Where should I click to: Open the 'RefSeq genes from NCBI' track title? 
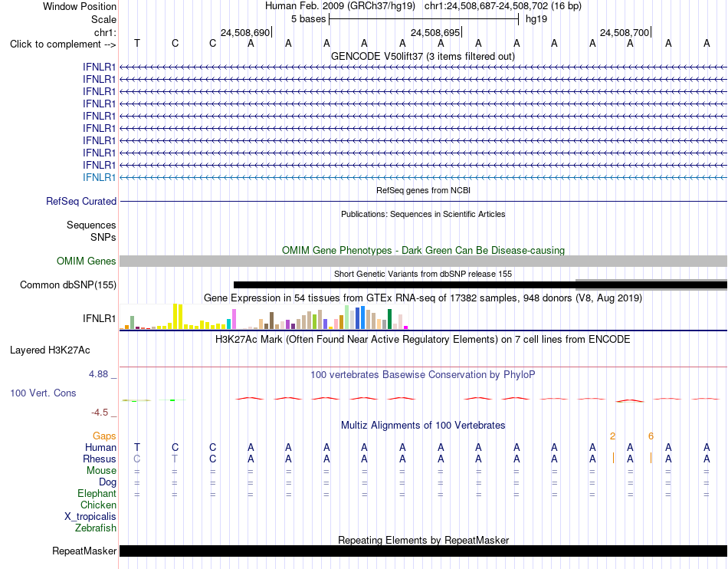424,190
